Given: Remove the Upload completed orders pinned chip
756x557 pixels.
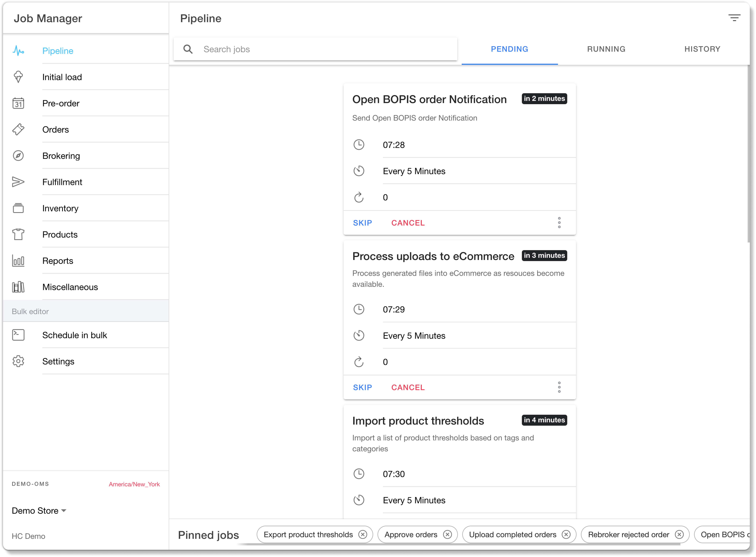Looking at the screenshot, I should coord(566,534).
